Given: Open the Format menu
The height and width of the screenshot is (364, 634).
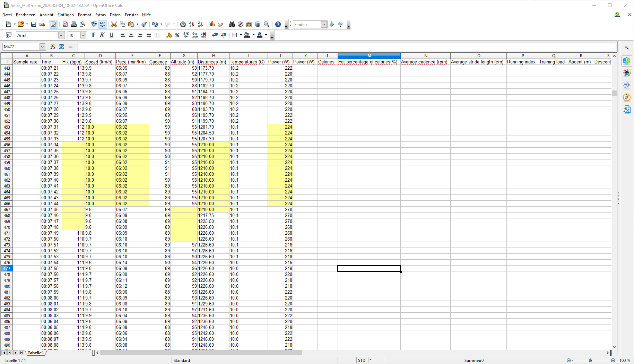Looking at the screenshot, I should point(84,15).
